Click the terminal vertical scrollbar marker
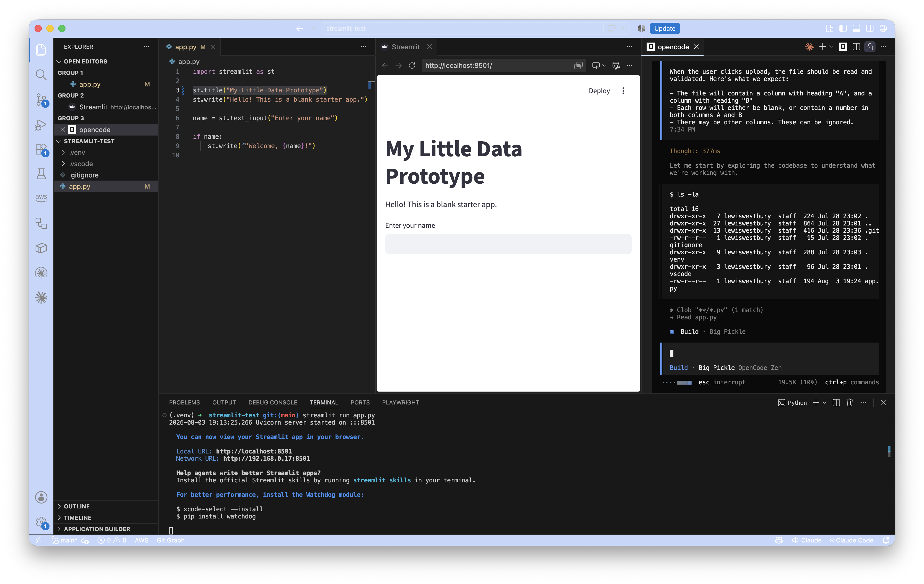The image size is (924, 584). click(889, 451)
